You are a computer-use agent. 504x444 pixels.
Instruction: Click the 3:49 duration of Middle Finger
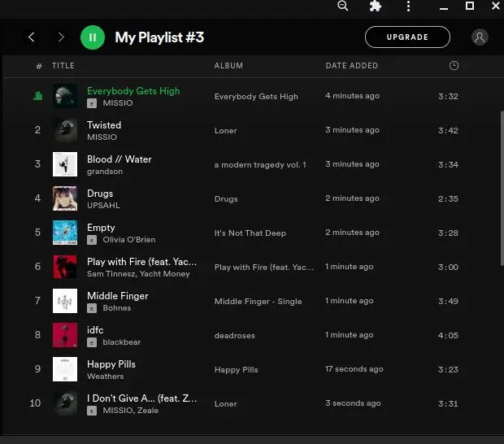coord(448,301)
